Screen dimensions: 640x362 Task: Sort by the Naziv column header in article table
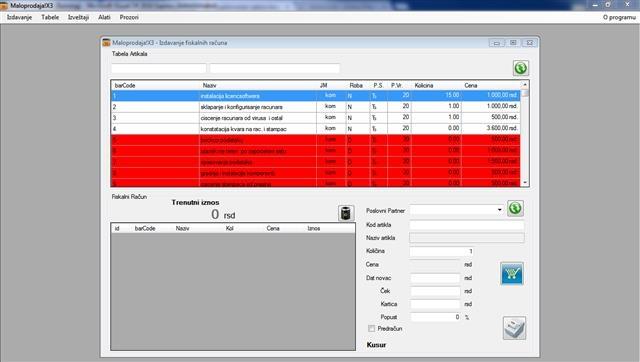209,85
